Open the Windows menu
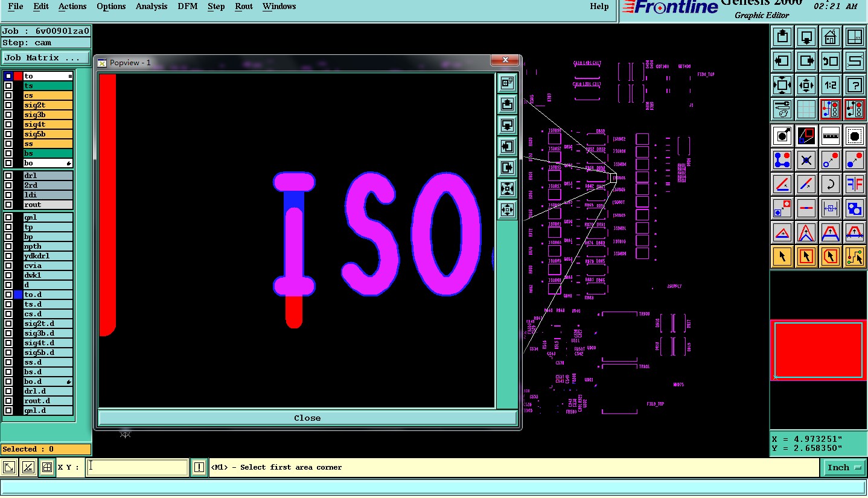 [x=279, y=6]
